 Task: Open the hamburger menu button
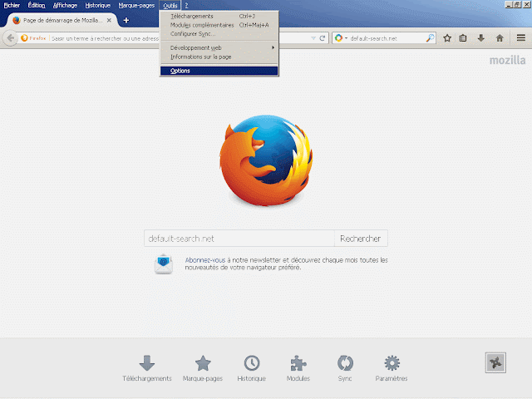pos(521,38)
